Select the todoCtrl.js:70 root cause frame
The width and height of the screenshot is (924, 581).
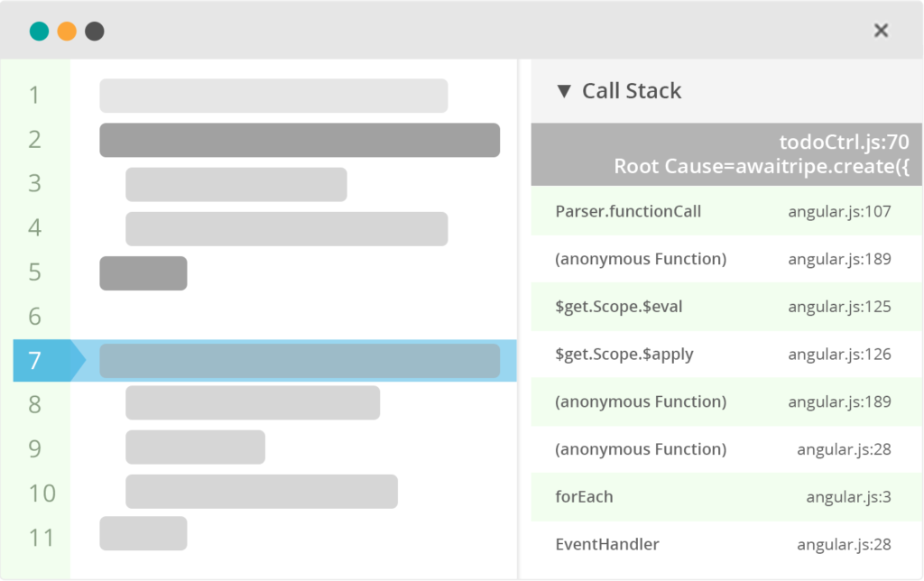click(x=726, y=154)
